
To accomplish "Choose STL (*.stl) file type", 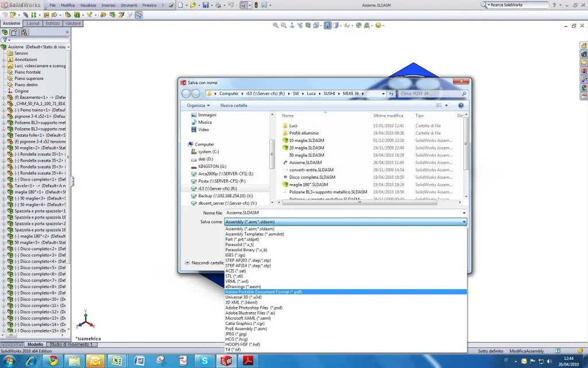I will [x=346, y=276].
